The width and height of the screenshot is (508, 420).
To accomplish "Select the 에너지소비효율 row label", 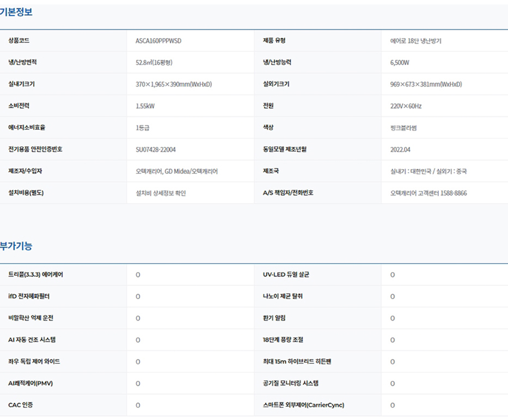I will pyautogui.click(x=27, y=128).
